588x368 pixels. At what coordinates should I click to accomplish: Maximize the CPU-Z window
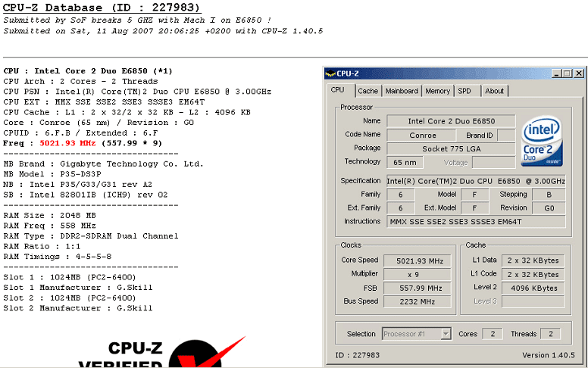[568, 73]
